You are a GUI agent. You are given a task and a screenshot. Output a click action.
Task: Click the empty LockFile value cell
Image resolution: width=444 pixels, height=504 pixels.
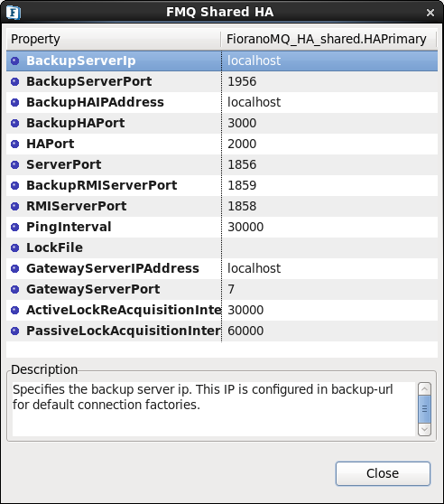[x=329, y=247]
